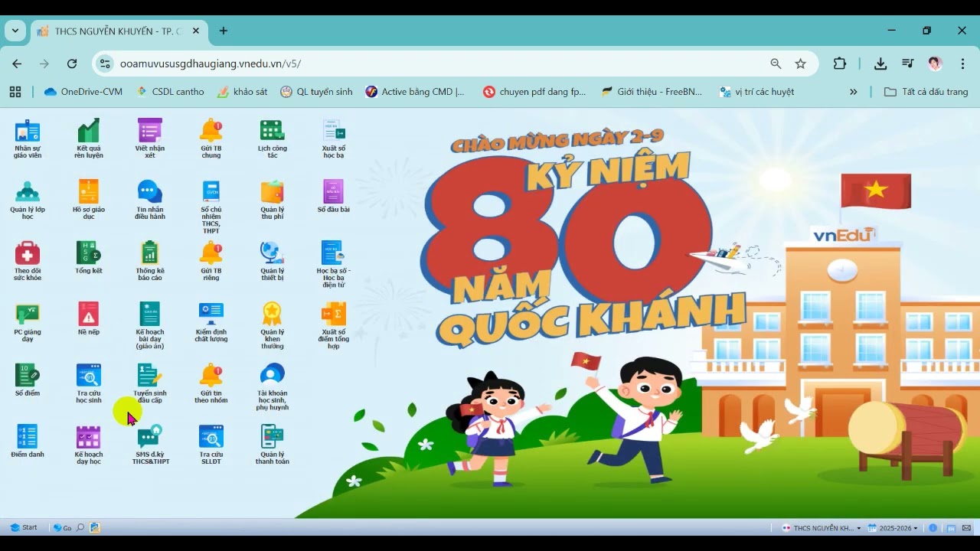Open Thống kê báo cáo icon
Screen dimensions: 980x551
[x=150, y=261]
